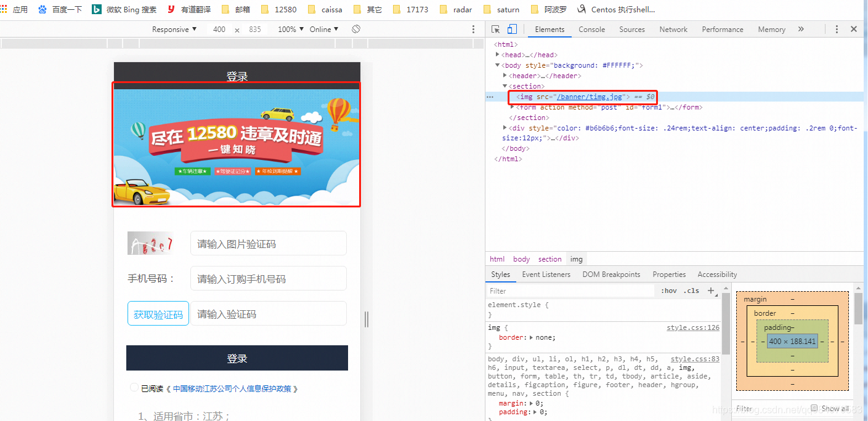
Task: Open the caissa bookmarks folder
Action: (x=325, y=9)
